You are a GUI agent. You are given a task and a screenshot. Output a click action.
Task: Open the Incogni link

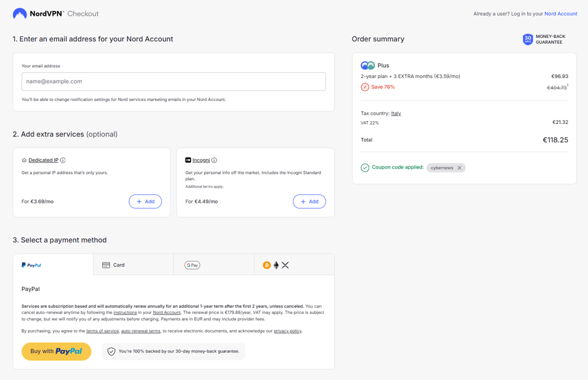pyautogui.click(x=201, y=160)
